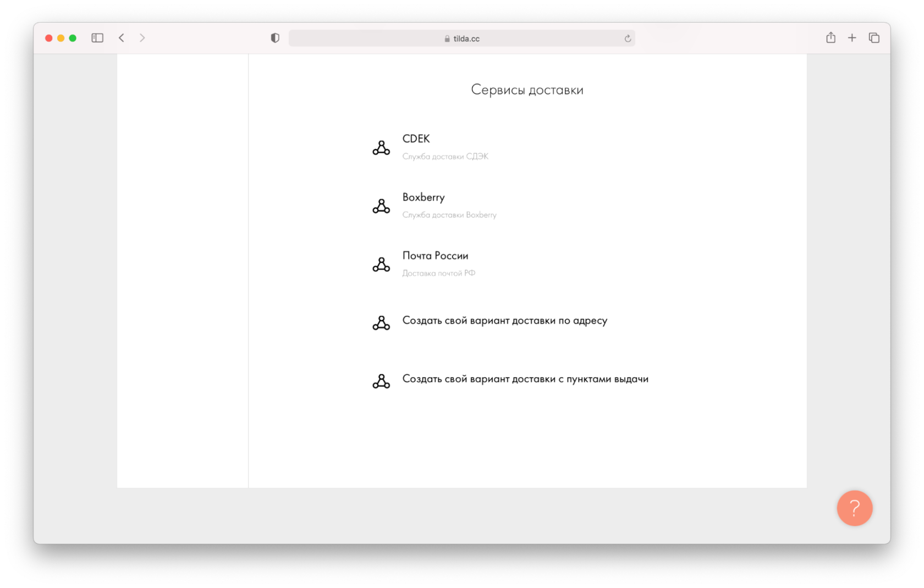The width and height of the screenshot is (924, 588).
Task: Click the tilda.cc address bar
Action: (x=461, y=39)
